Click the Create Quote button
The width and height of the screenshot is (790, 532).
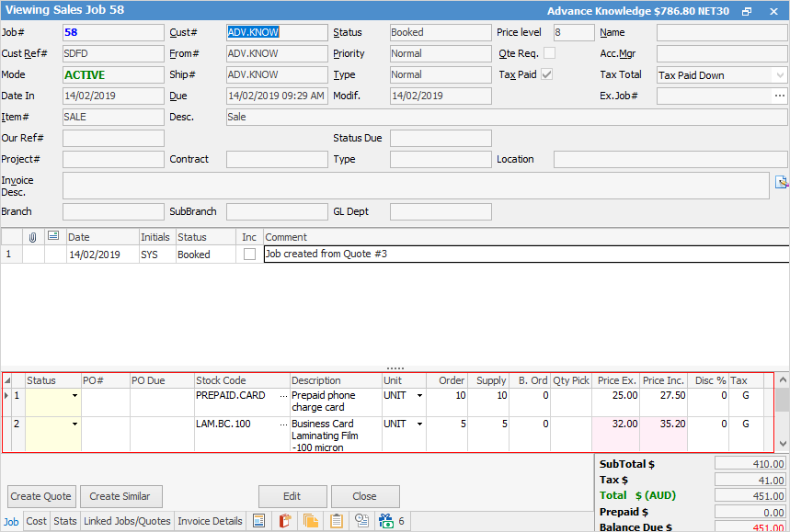point(40,496)
